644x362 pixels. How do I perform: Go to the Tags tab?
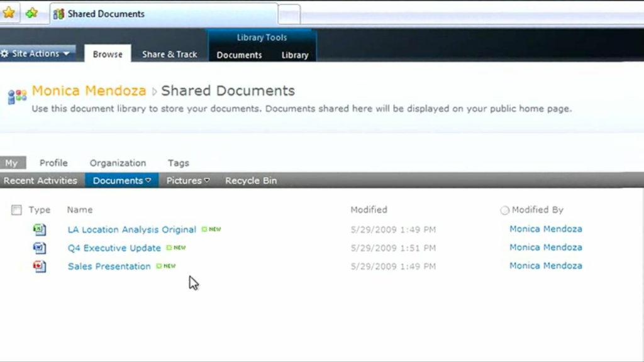pyautogui.click(x=178, y=163)
